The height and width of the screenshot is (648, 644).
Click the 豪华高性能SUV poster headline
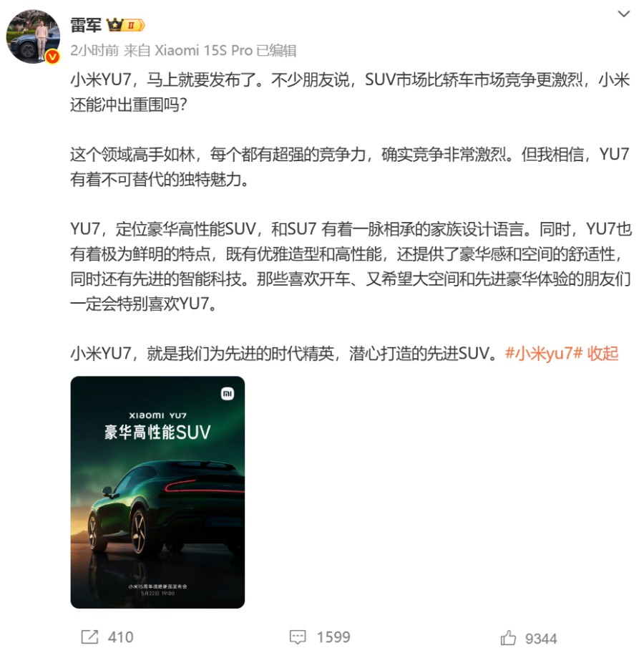pyautogui.click(x=157, y=432)
